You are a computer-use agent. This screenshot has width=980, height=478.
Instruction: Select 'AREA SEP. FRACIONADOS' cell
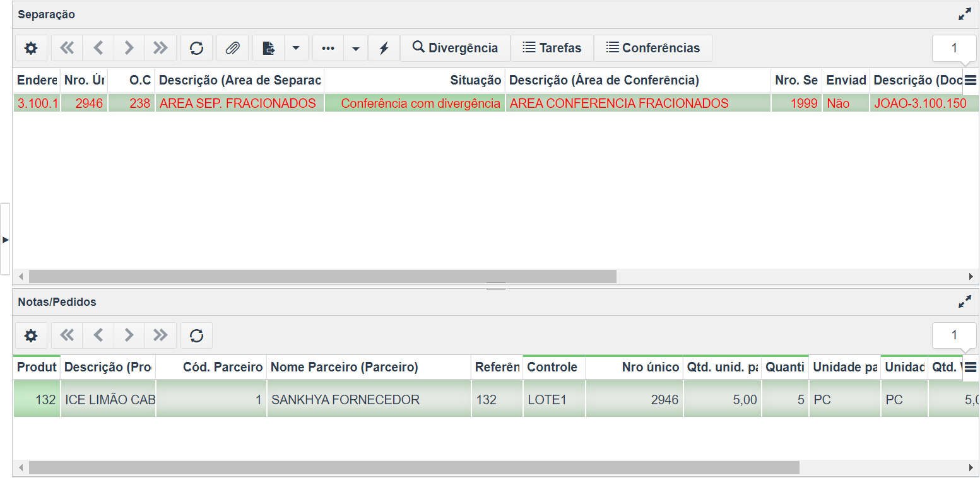[x=240, y=103]
